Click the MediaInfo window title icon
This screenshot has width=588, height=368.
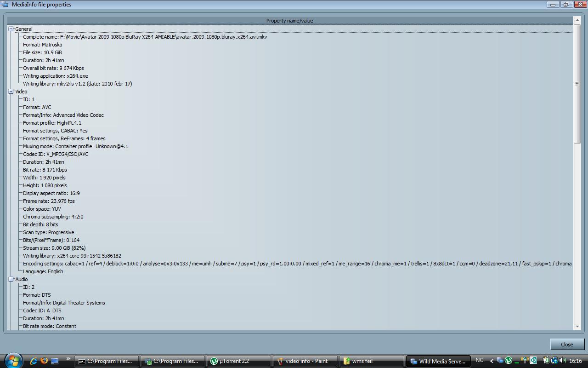pos(5,5)
